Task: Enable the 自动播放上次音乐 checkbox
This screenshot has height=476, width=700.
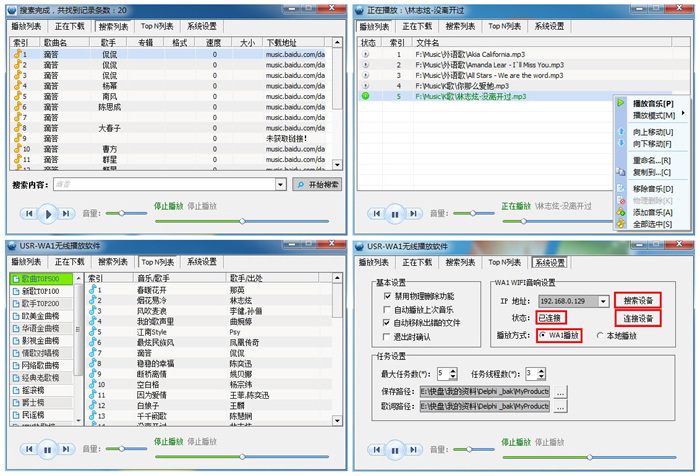Action: [387, 310]
